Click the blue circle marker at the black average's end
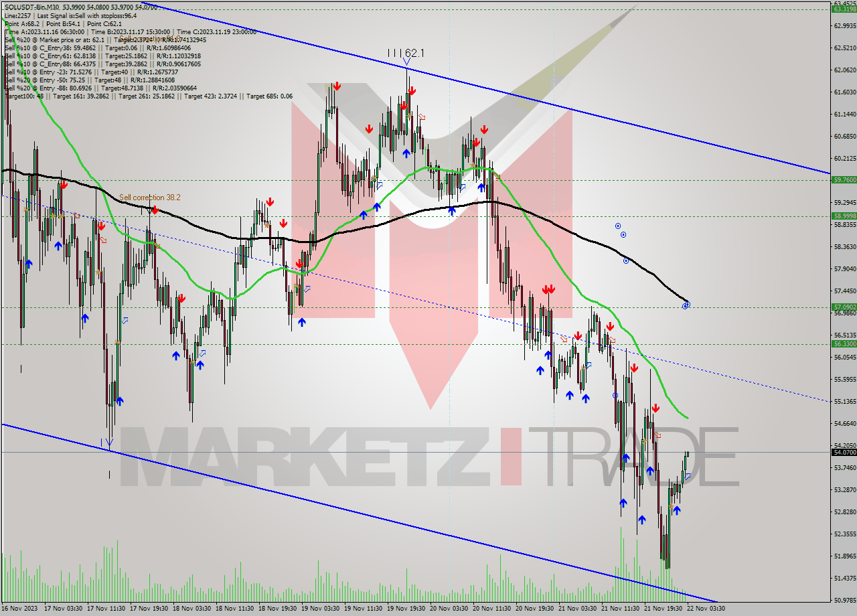Image resolution: width=857 pixels, height=616 pixels. pyautogui.click(x=686, y=305)
